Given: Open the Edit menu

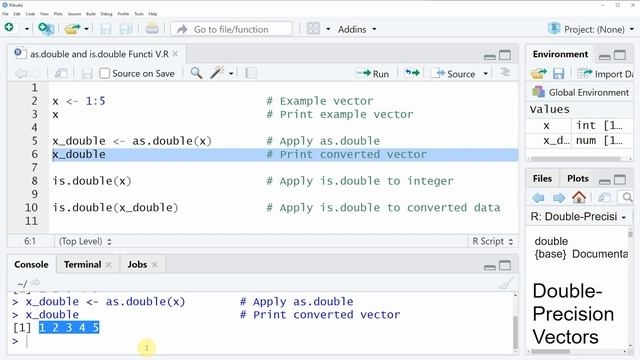Looking at the screenshot, I should pos(17,14).
